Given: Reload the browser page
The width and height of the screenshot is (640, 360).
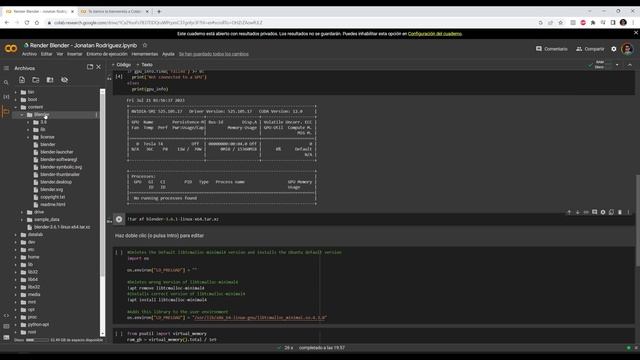Looking at the screenshot, I should (x=27, y=23).
